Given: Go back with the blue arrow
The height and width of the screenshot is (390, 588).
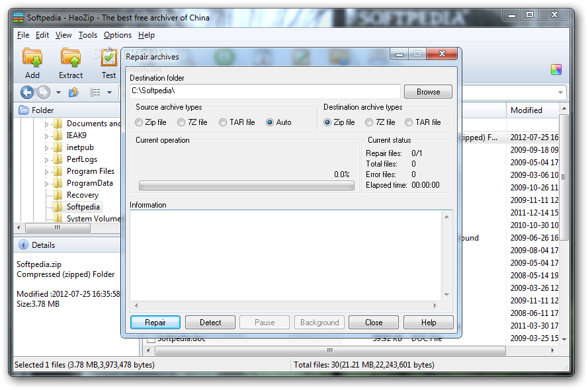Looking at the screenshot, I should coord(27,92).
